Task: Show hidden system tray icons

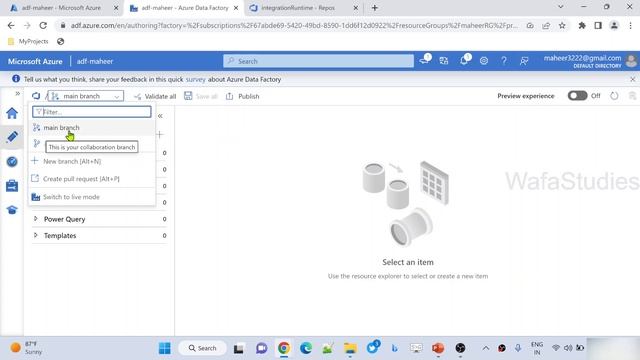Action: tap(486, 348)
